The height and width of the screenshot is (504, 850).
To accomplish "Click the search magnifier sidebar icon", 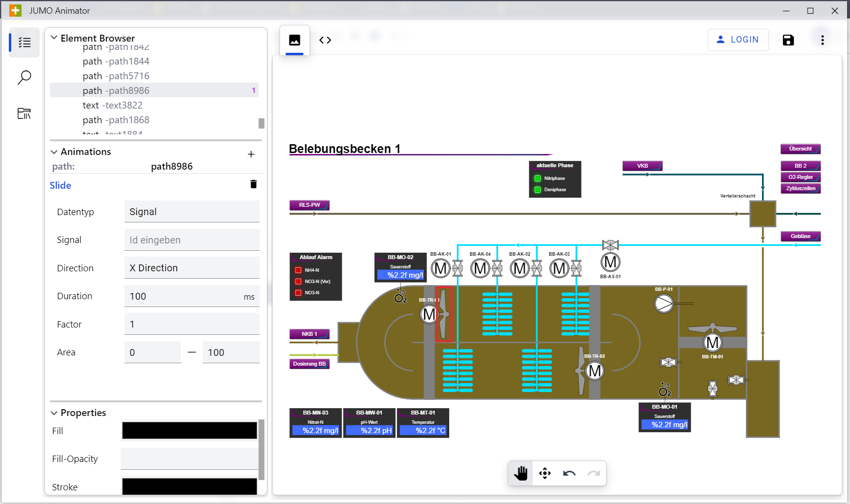I will (24, 78).
